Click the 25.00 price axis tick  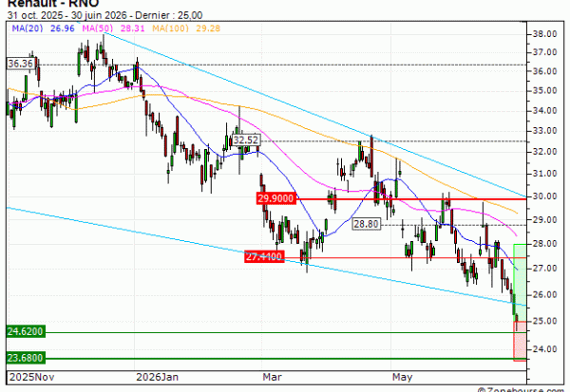tap(545, 321)
